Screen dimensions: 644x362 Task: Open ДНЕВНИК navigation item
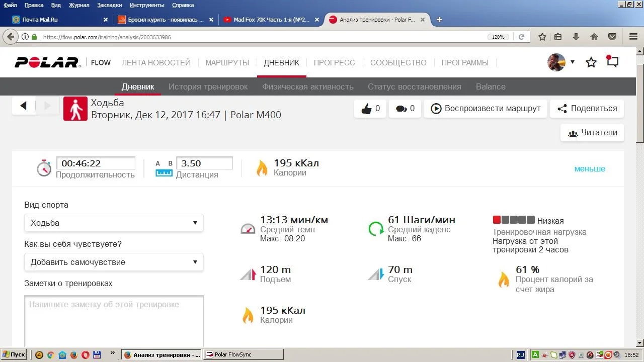(282, 63)
